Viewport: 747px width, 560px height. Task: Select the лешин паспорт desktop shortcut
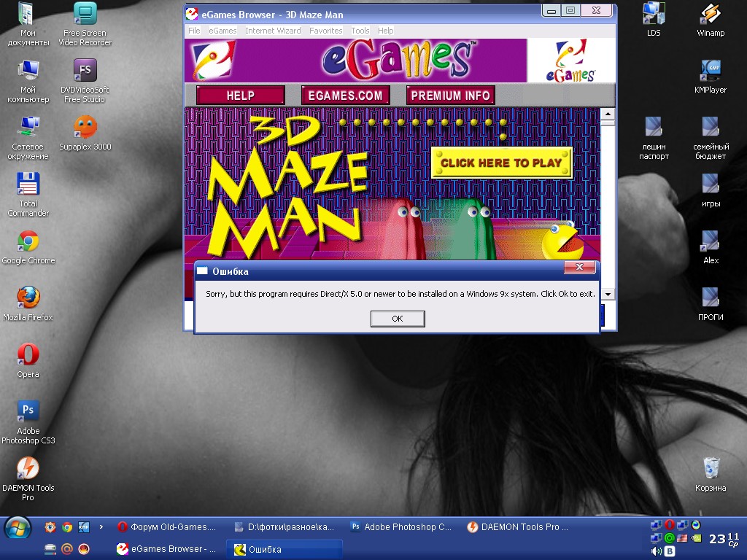click(x=654, y=138)
